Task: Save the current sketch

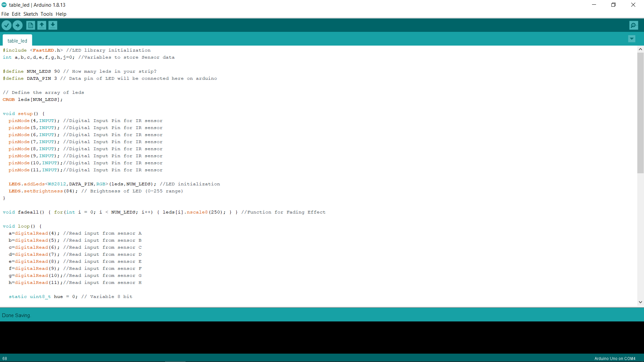Action: (x=53, y=25)
